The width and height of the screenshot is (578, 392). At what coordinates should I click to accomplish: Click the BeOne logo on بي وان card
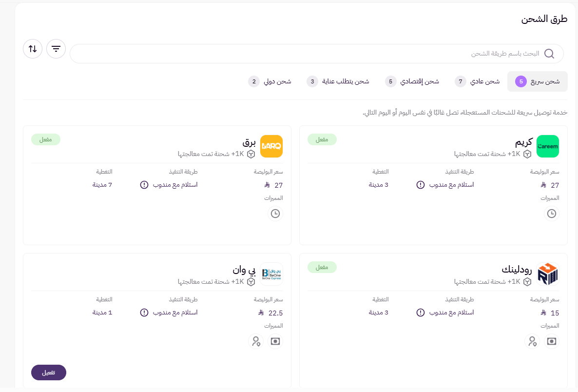271,274
